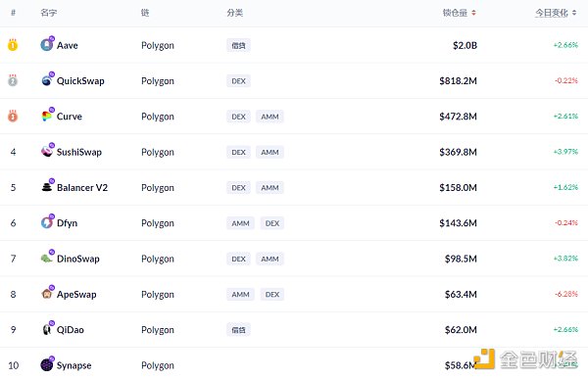This screenshot has height=380, width=588.
Task: Click the QiDao logo icon
Action: (x=46, y=329)
